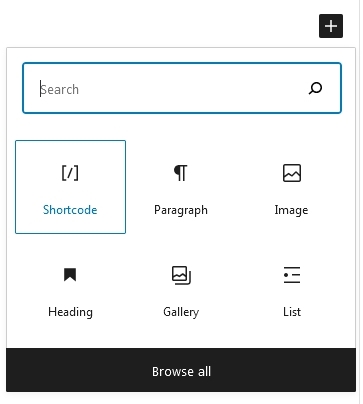Pick the List bullet icon
The image size is (363, 404).
[292, 275]
